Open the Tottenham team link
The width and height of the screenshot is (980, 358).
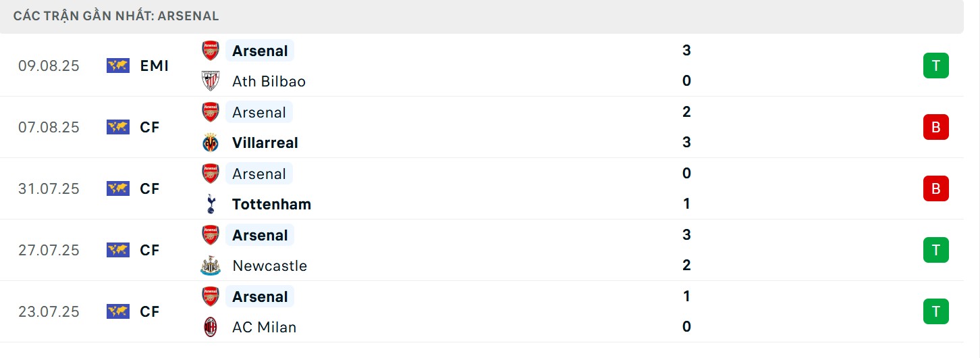(x=271, y=204)
